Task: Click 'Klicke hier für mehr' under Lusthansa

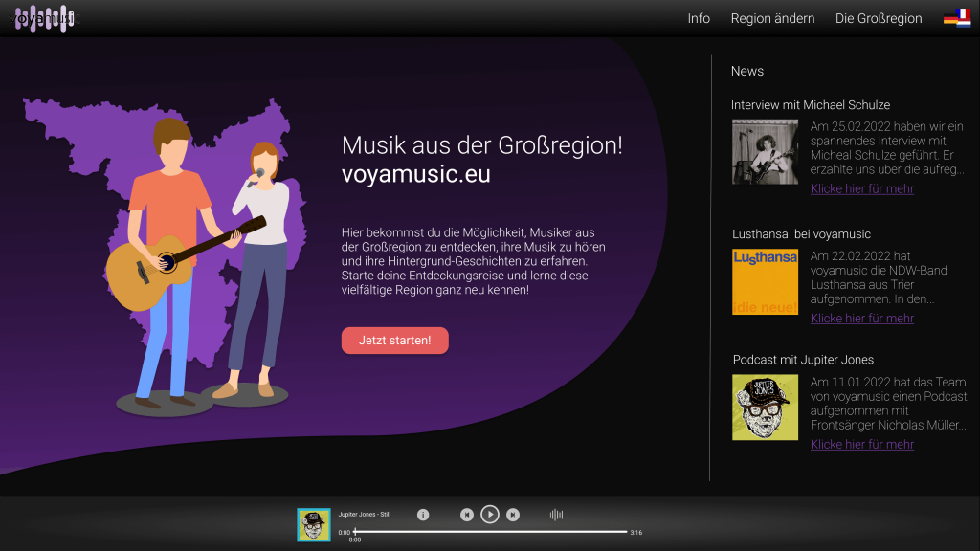Action: (861, 318)
